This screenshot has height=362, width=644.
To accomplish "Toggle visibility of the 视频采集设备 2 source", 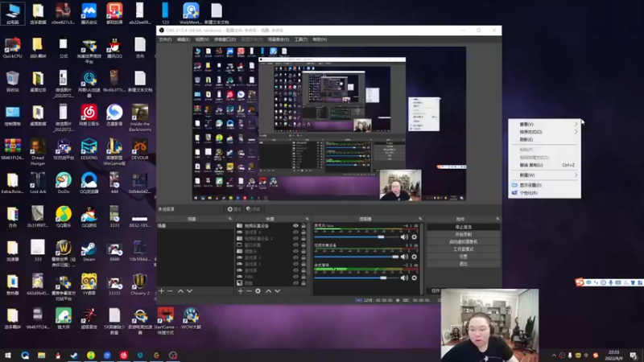I will point(295,238).
